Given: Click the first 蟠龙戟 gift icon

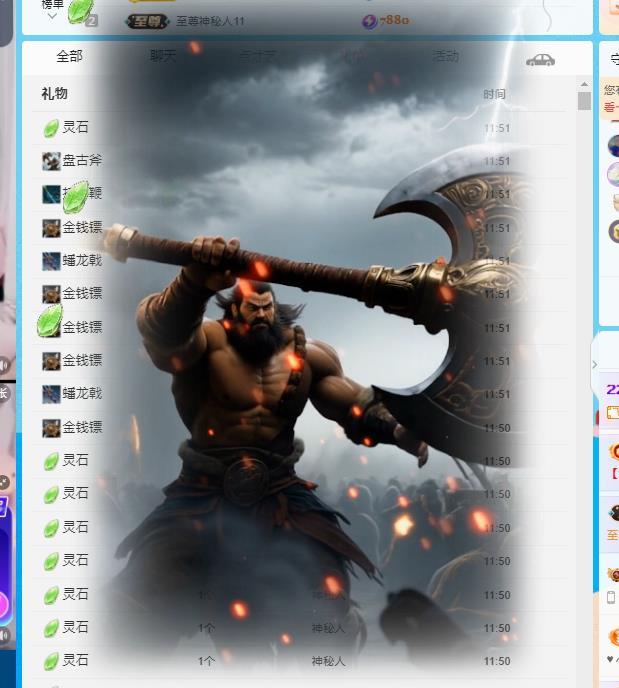Looking at the screenshot, I should click(x=51, y=261).
